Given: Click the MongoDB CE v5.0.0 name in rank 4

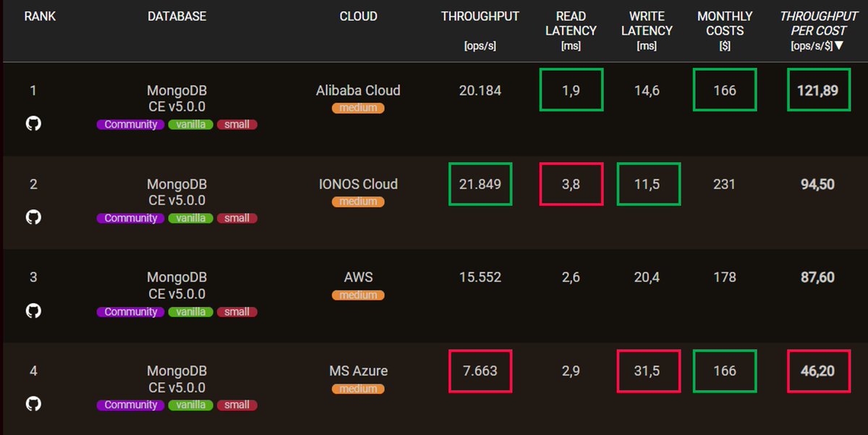Looking at the screenshot, I should coord(177,379).
